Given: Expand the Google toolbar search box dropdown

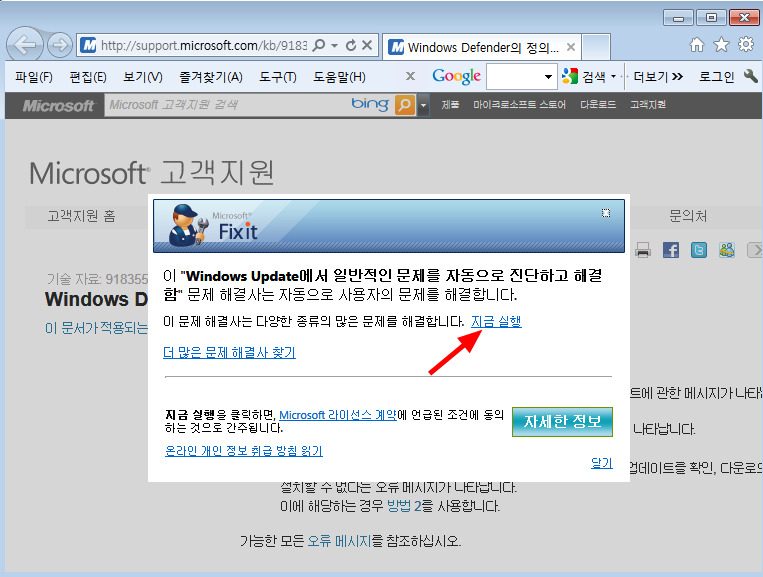Looking at the screenshot, I should pyautogui.click(x=549, y=77).
